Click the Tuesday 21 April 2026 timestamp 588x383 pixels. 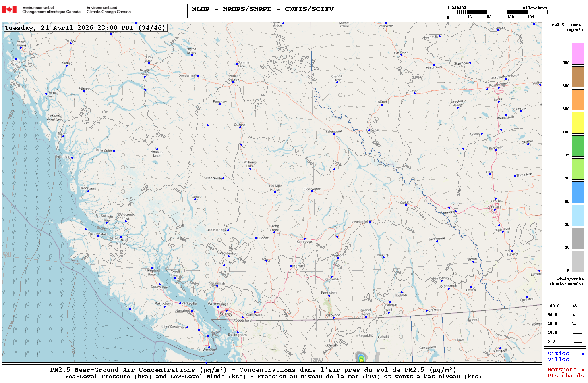(x=85, y=28)
